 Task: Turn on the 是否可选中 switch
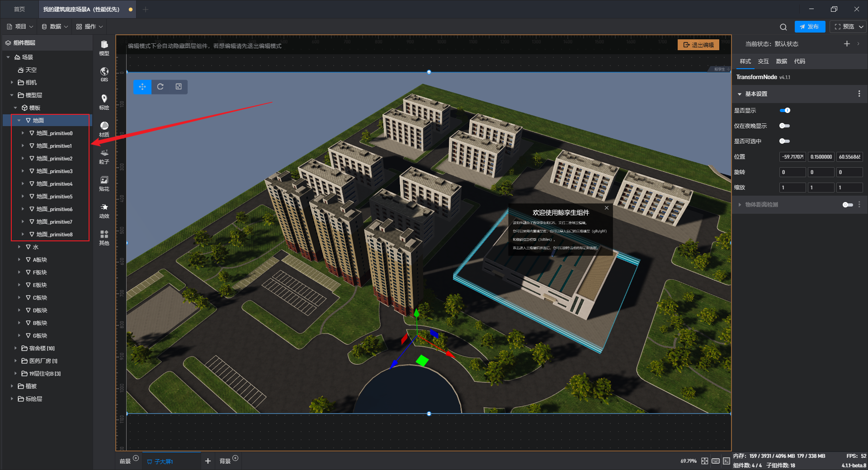pyautogui.click(x=784, y=141)
